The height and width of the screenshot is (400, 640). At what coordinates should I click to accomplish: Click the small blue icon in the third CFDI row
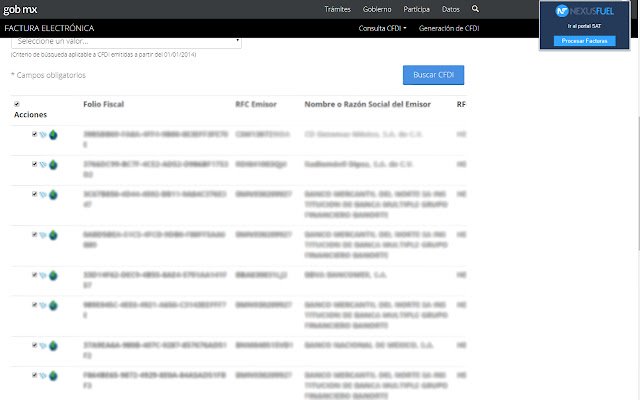click(x=43, y=194)
